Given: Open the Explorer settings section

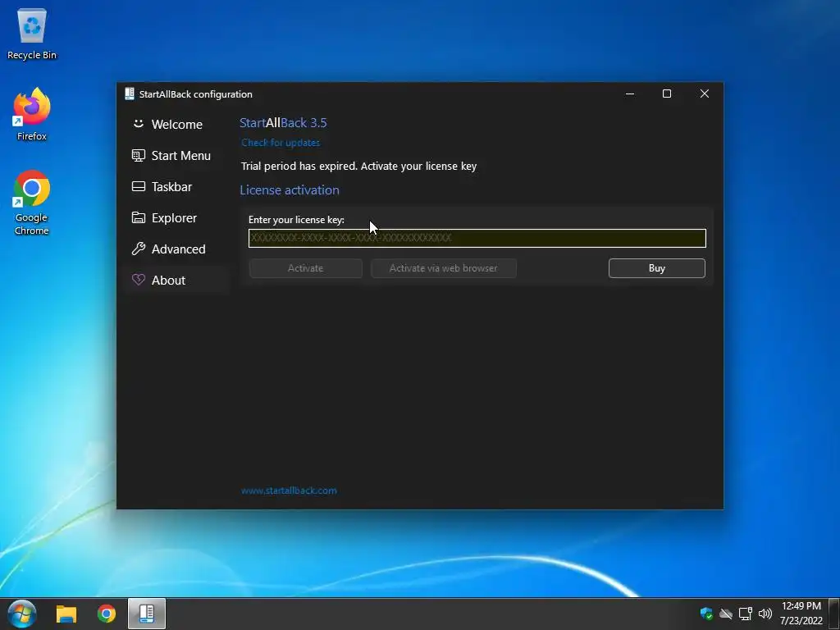Looking at the screenshot, I should 177,217.
